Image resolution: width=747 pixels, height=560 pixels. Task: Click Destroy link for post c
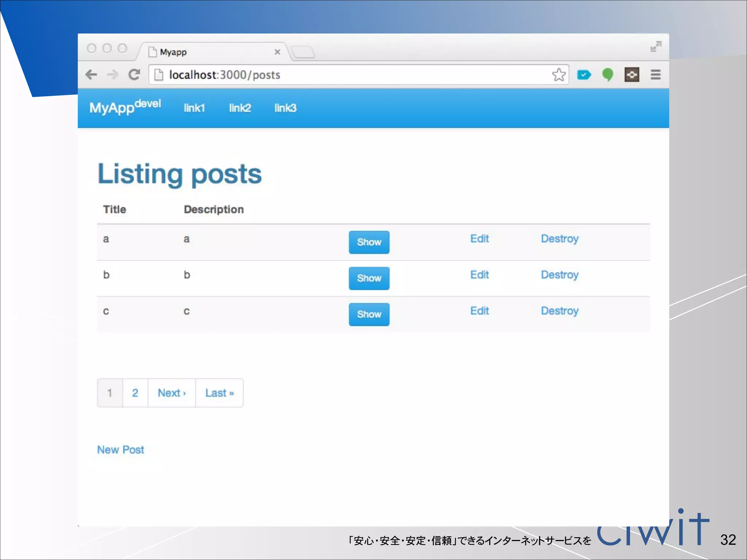click(560, 311)
